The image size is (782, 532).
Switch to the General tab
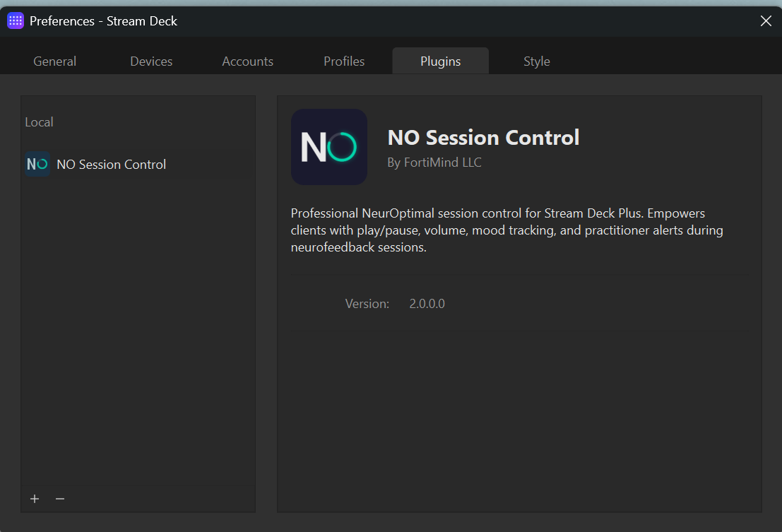pos(54,61)
